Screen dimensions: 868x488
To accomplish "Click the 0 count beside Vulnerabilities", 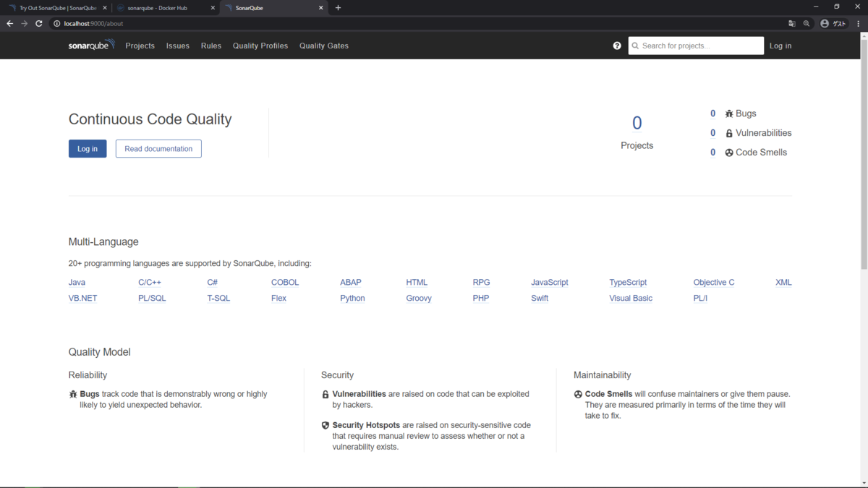I will click(712, 133).
